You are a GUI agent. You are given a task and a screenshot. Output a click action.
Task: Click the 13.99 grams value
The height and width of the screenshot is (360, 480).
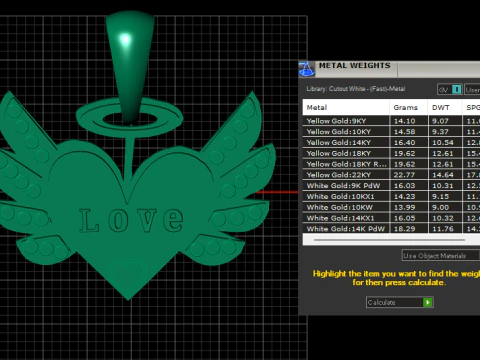click(x=405, y=207)
